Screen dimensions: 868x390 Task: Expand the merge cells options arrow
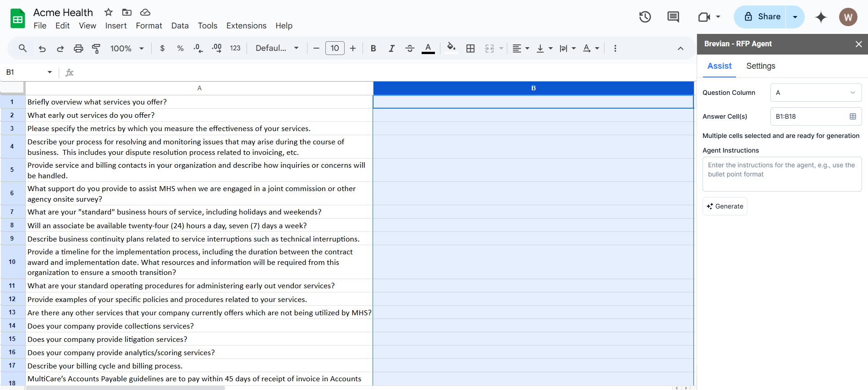(501, 48)
